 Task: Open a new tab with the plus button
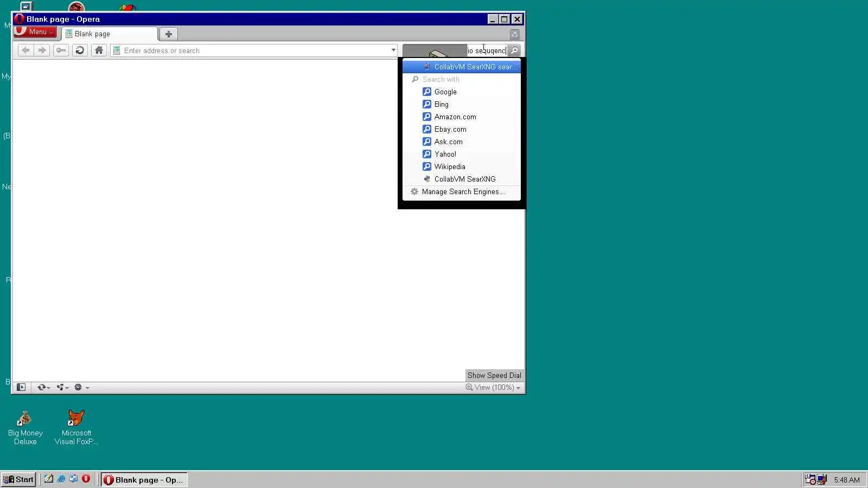coord(169,34)
